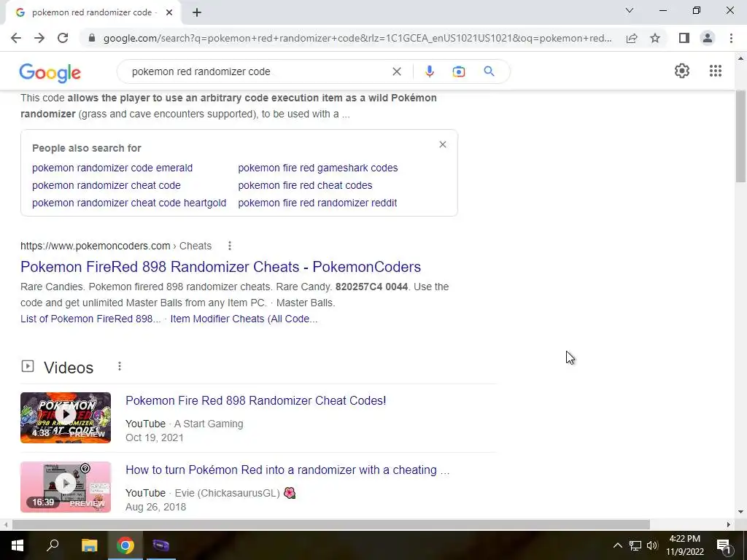Open 'Item Modifier Cheats (All Code...' sitelink
The image size is (747, 560).
tap(244, 319)
